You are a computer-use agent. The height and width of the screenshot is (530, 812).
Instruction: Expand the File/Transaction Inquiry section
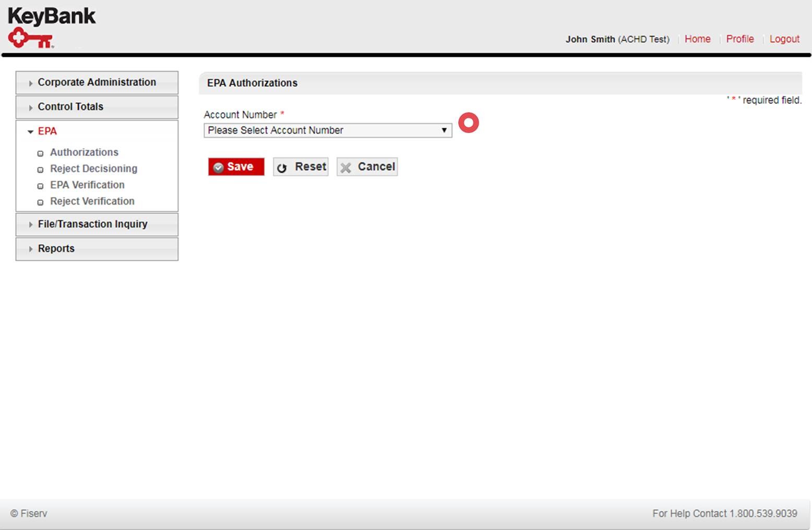92,224
